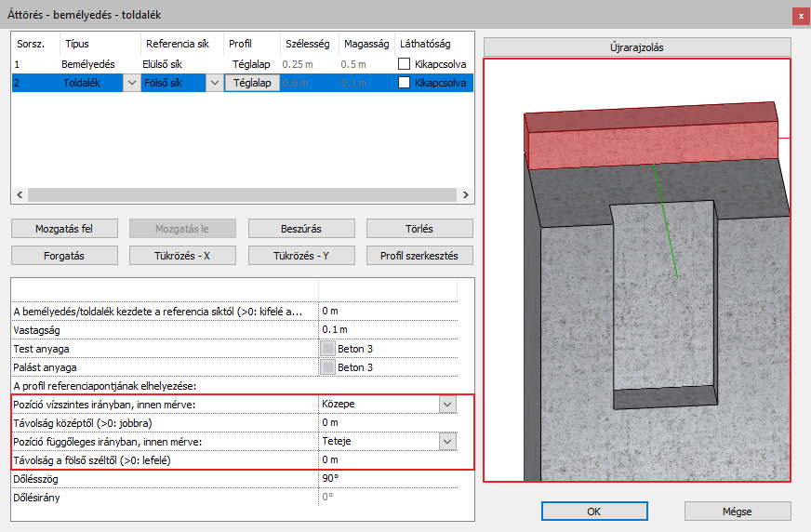Click the Távolság középtől value field
The height and width of the screenshot is (532, 811).
tap(388, 423)
